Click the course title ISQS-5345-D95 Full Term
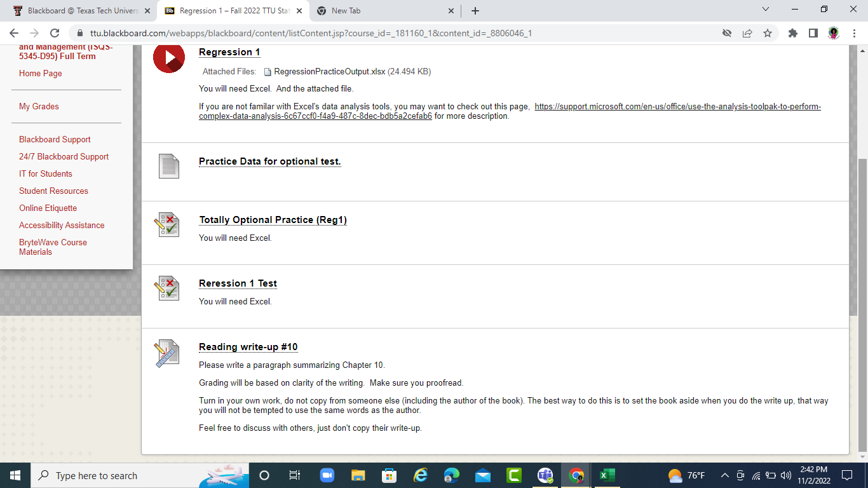 [x=66, y=51]
